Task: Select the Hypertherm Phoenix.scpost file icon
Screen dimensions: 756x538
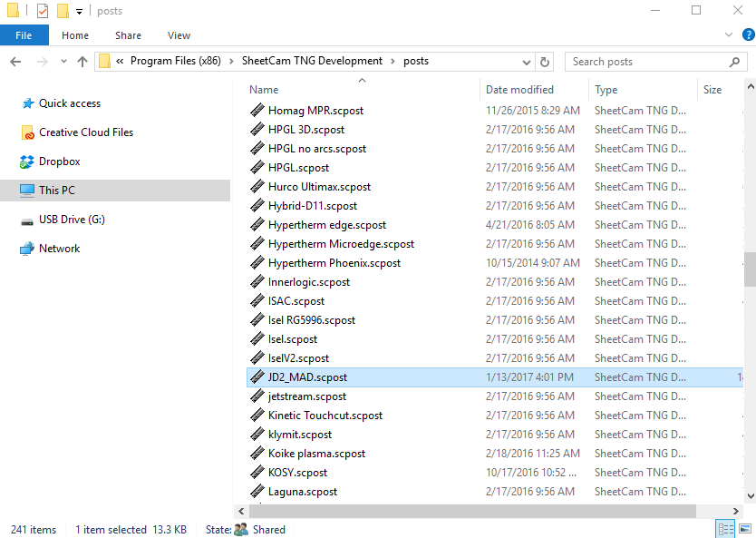Action: click(257, 262)
